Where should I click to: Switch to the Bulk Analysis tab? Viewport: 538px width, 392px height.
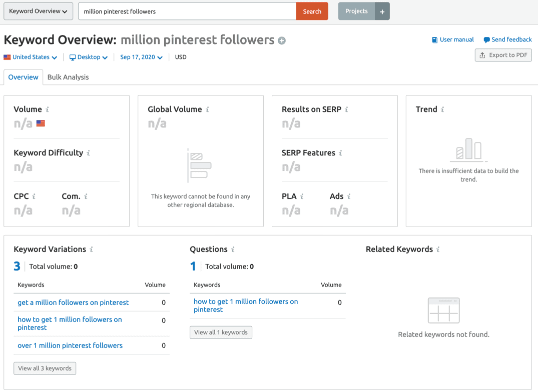click(x=68, y=77)
